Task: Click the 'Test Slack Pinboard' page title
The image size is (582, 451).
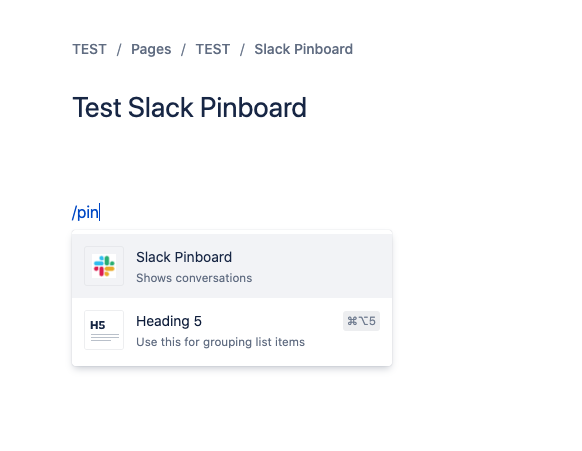Action: [x=189, y=108]
